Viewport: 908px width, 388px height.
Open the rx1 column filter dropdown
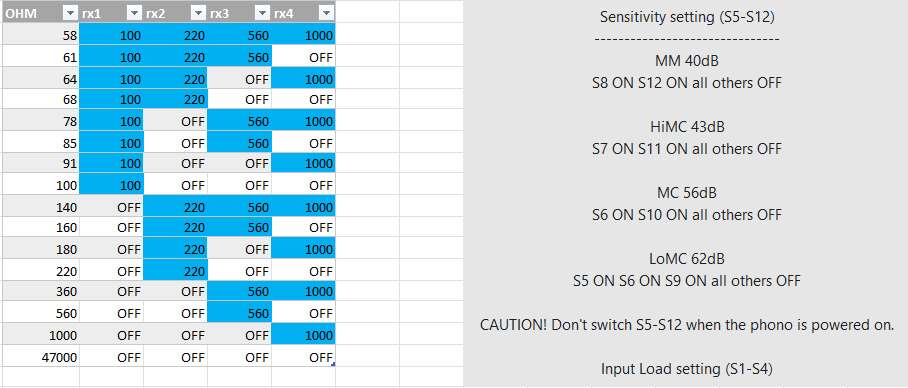[134, 13]
